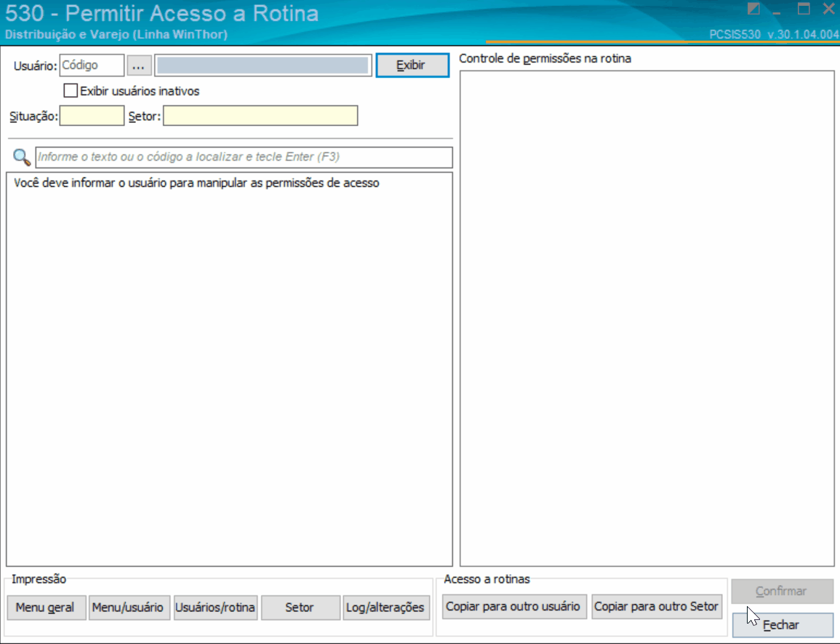Image resolution: width=840 pixels, height=644 pixels.
Task: Click the Situação yellow field
Action: pyautogui.click(x=92, y=116)
